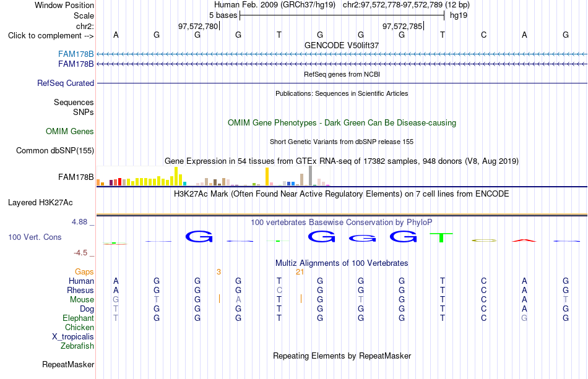The image size is (588, 379).
Task: Click the Window Position label
Action: point(64,5)
